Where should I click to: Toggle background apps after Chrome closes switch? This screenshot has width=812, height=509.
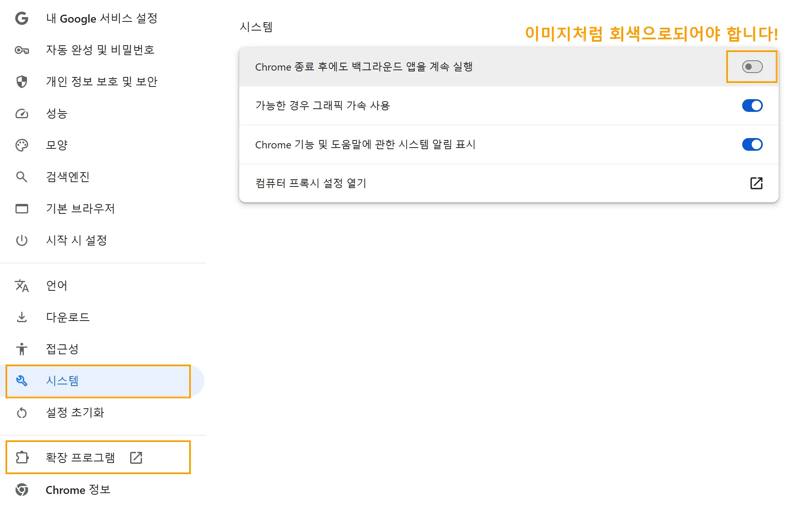click(x=752, y=67)
